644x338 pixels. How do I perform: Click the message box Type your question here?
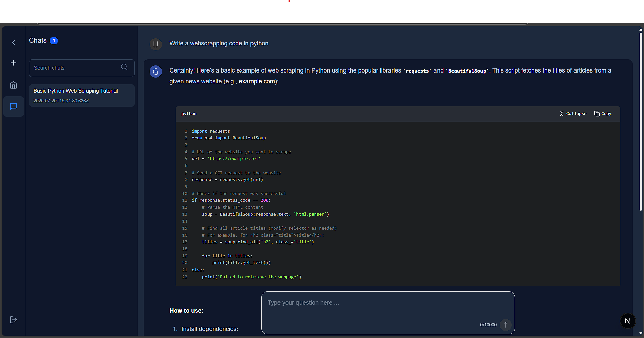click(x=388, y=313)
